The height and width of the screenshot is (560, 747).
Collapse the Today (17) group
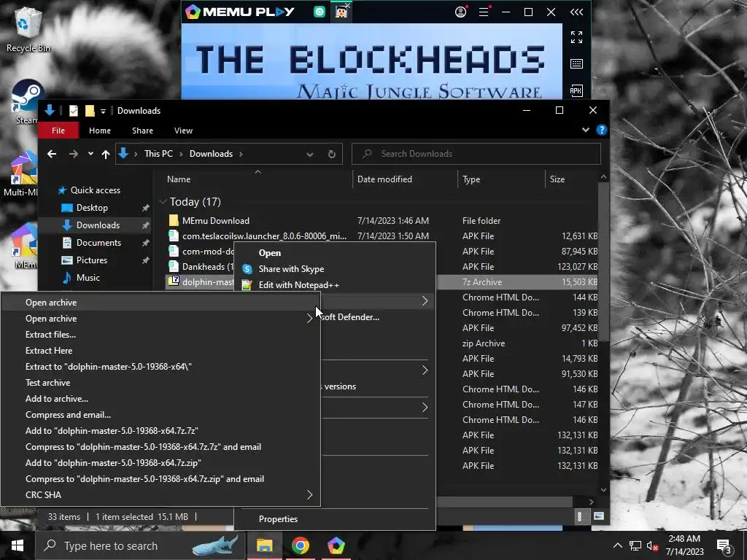[163, 202]
